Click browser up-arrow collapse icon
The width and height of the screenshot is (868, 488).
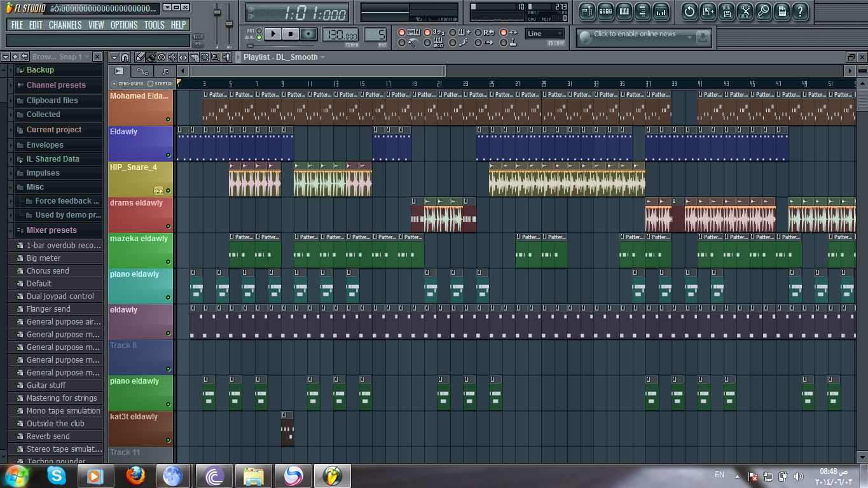click(15, 57)
